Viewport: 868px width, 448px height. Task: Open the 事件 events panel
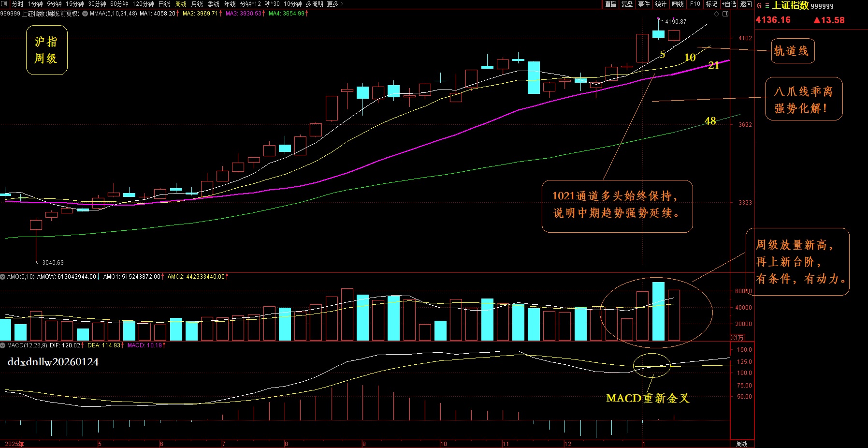tap(644, 4)
